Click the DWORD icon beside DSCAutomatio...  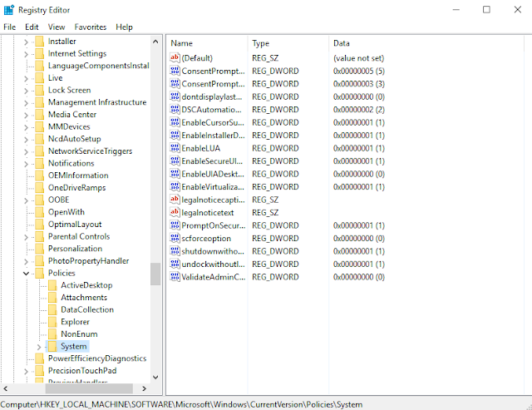tap(175, 109)
